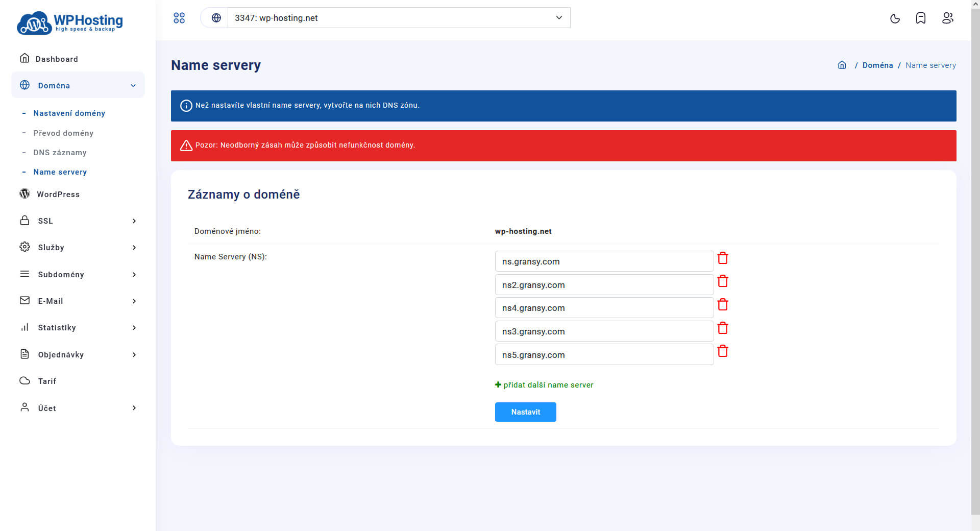
Task: Click the Nastavit button
Action: pyautogui.click(x=525, y=412)
